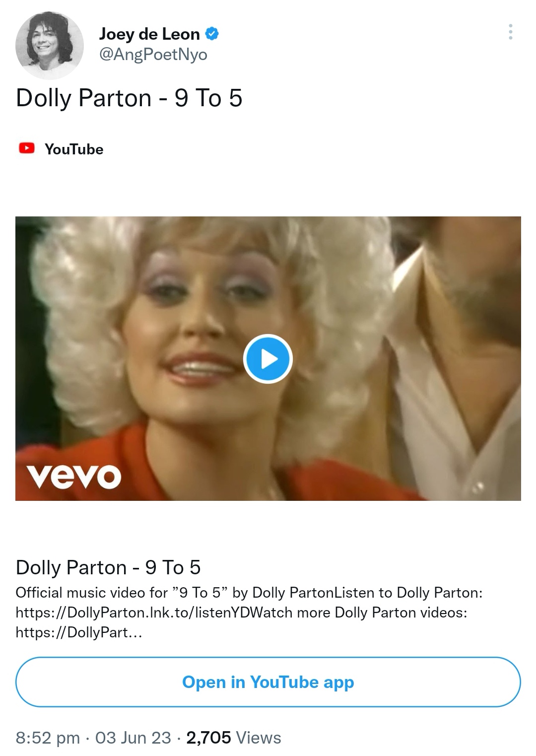Click the truncated https://DollyPart... text line
536x756 pixels.
pyautogui.click(x=79, y=632)
